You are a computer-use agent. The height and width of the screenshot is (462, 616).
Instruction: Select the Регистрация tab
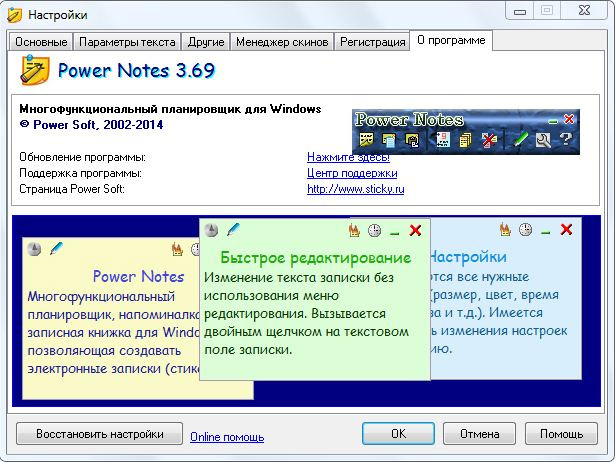372,42
